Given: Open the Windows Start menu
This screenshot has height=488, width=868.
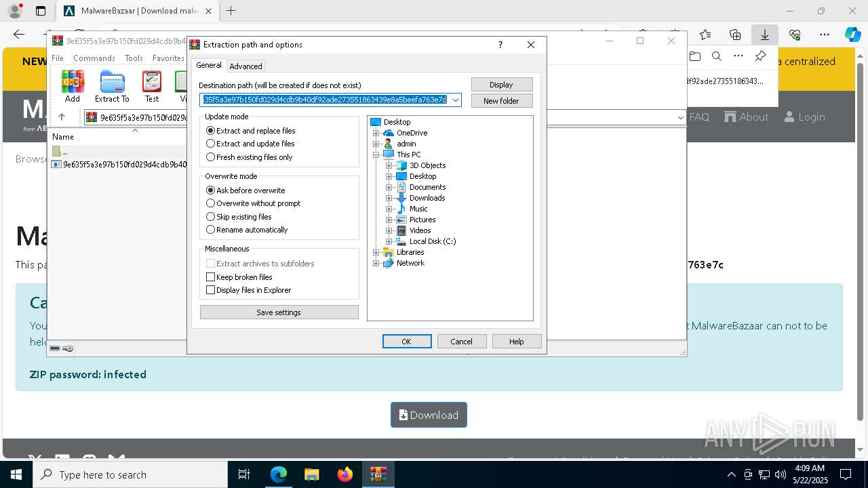Looking at the screenshot, I should [x=16, y=474].
